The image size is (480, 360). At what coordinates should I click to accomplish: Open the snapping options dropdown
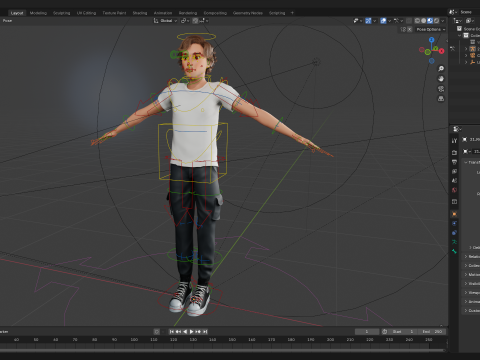[204, 21]
